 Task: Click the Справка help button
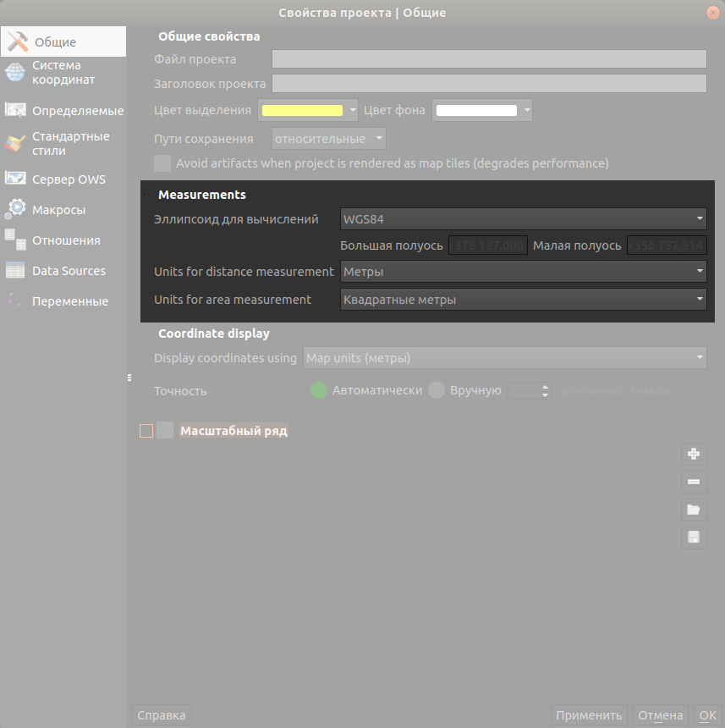coord(161,715)
